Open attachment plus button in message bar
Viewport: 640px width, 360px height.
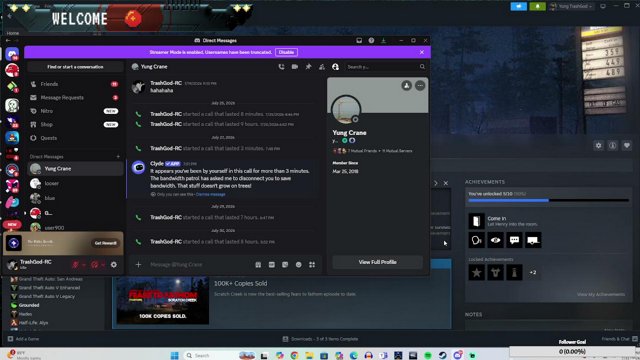(138, 264)
